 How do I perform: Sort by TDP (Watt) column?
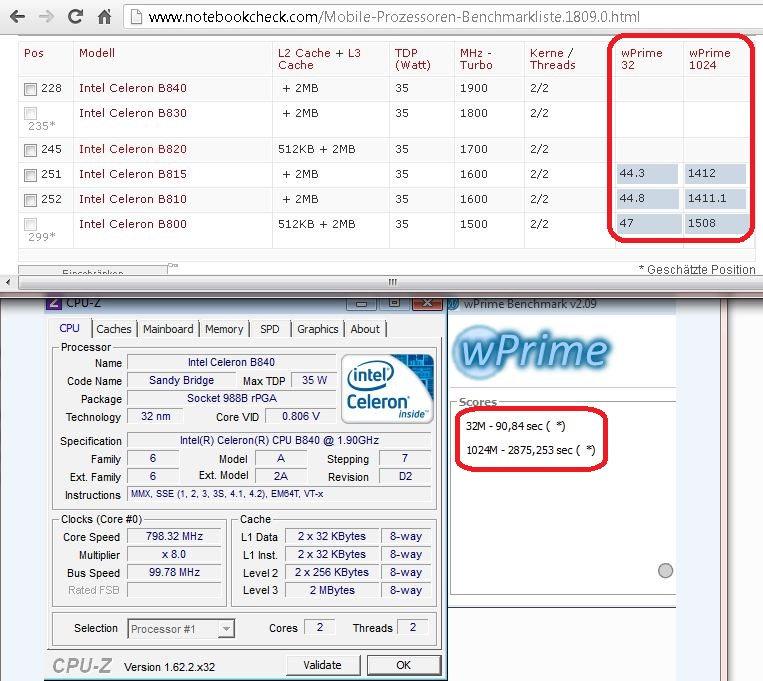[x=413, y=59]
